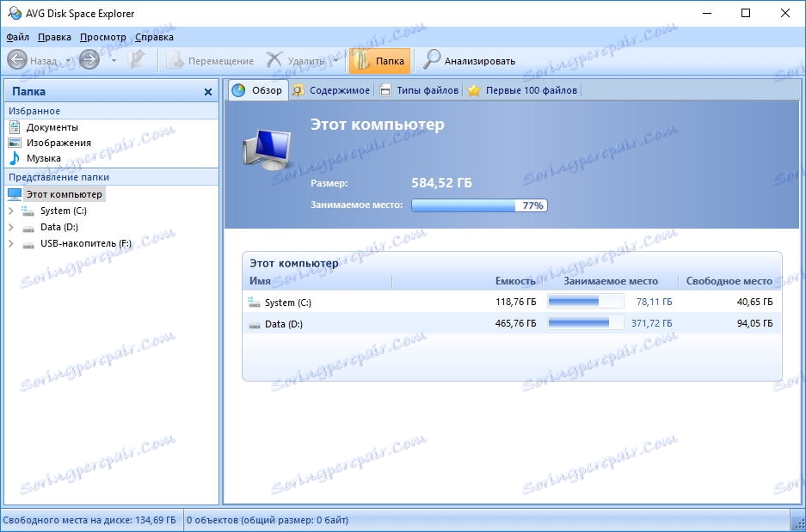Image resolution: width=806 pixels, height=532 pixels.
Task: Click the AVG Disk Space Explorer title icon
Action: pos(15,14)
